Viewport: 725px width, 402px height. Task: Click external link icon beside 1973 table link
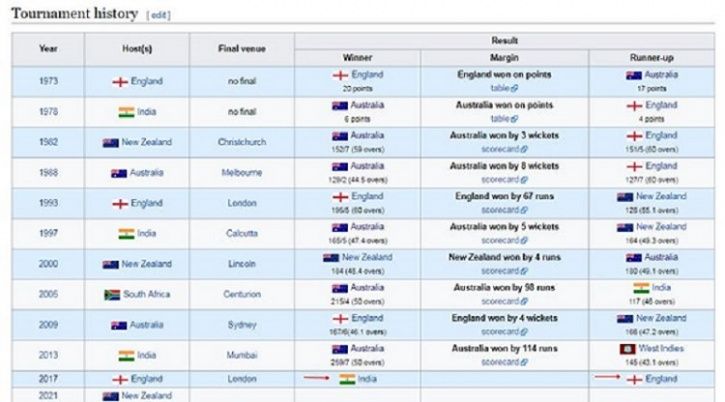click(x=514, y=88)
